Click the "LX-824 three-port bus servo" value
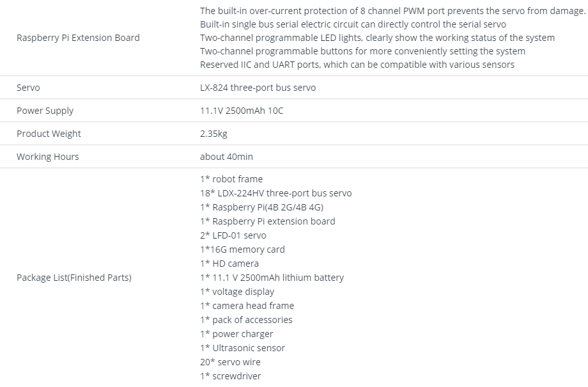This screenshot has height=387, width=588. [258, 88]
